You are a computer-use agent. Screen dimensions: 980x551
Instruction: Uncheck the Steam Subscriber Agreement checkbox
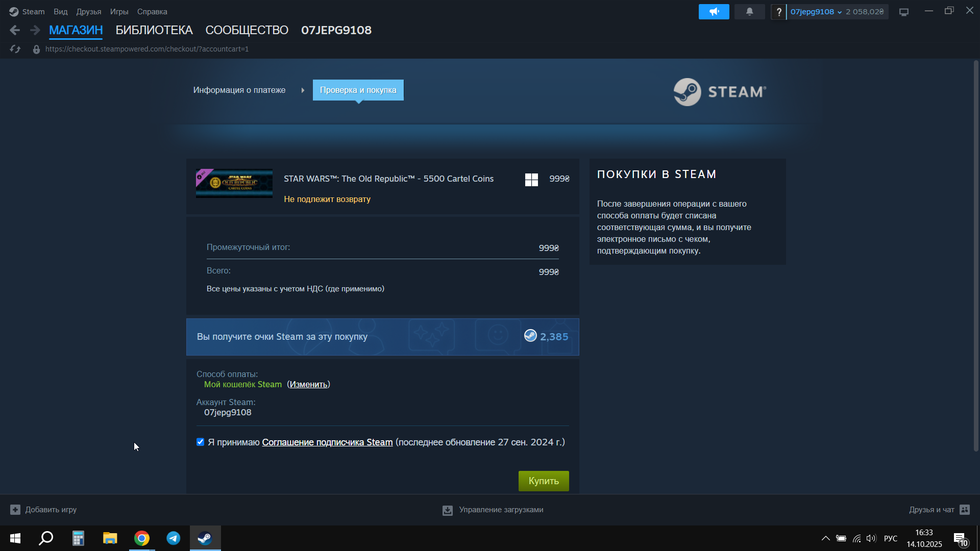click(201, 442)
